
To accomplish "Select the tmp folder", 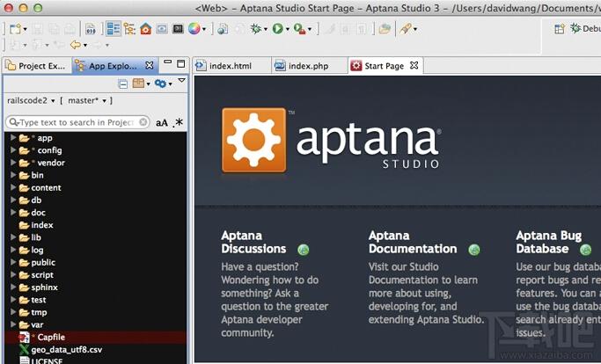I will coord(33,312).
